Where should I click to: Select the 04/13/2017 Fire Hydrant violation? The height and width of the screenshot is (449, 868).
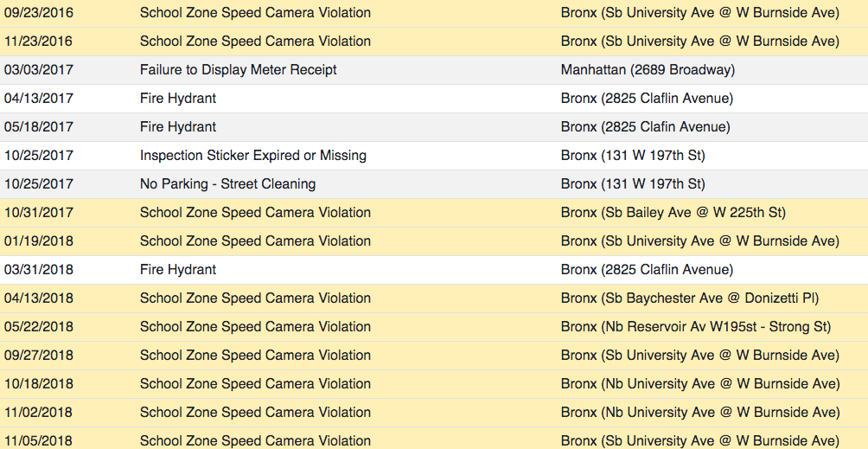pyautogui.click(x=178, y=99)
